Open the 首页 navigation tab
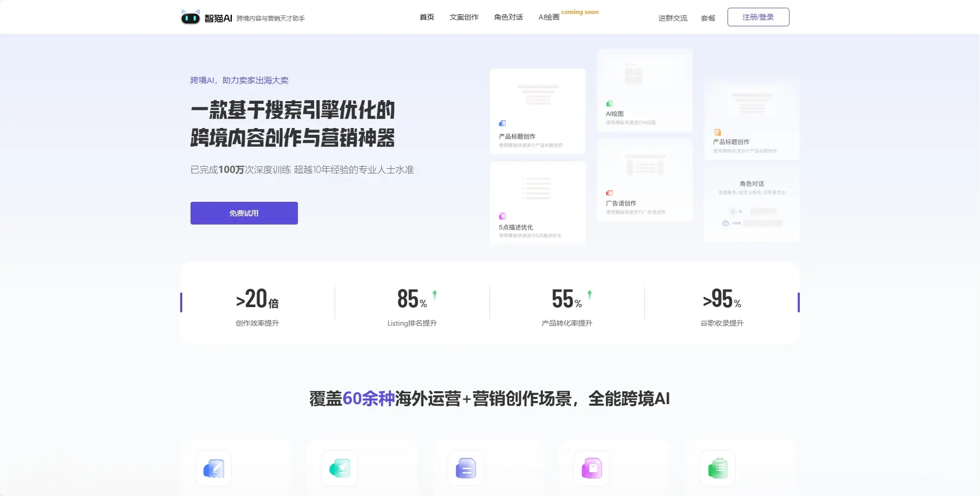 pyautogui.click(x=426, y=18)
